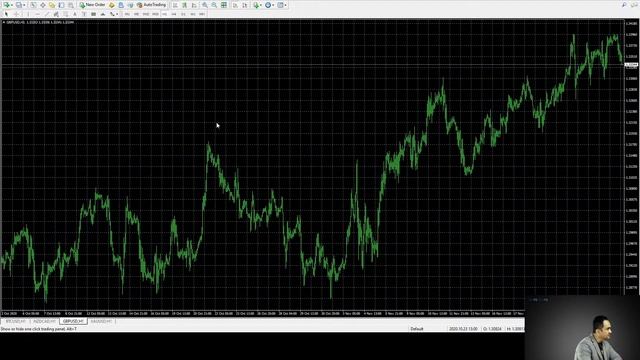Select the horizontal line tool
Screen dimensions: 640x360
(37, 14)
